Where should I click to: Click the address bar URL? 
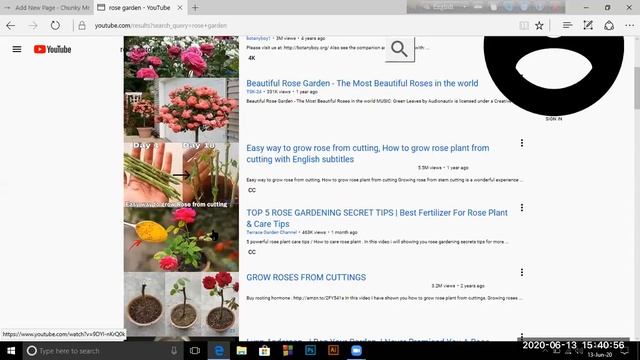pos(160,26)
